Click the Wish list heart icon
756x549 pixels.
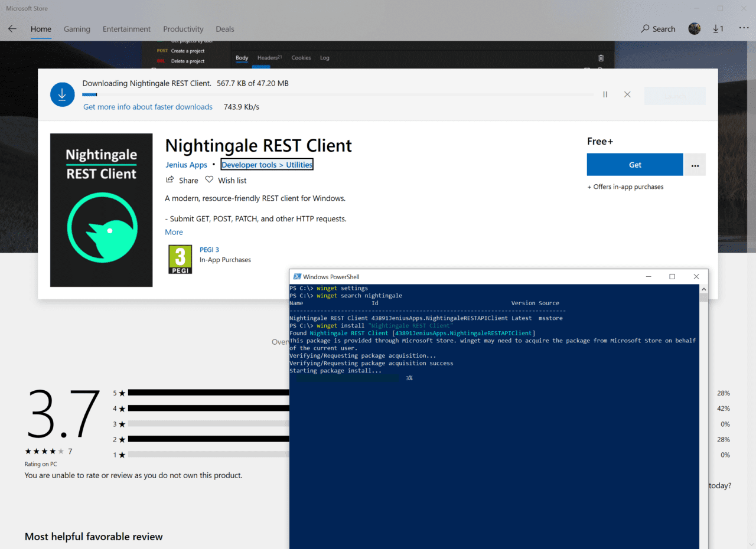(209, 180)
